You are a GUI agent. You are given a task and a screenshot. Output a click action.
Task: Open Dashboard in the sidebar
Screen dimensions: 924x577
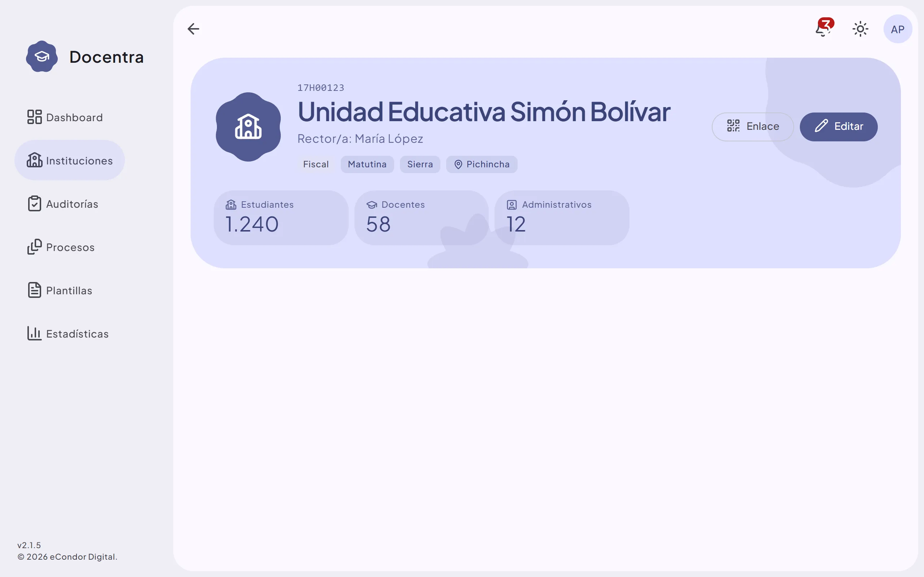[65, 117]
